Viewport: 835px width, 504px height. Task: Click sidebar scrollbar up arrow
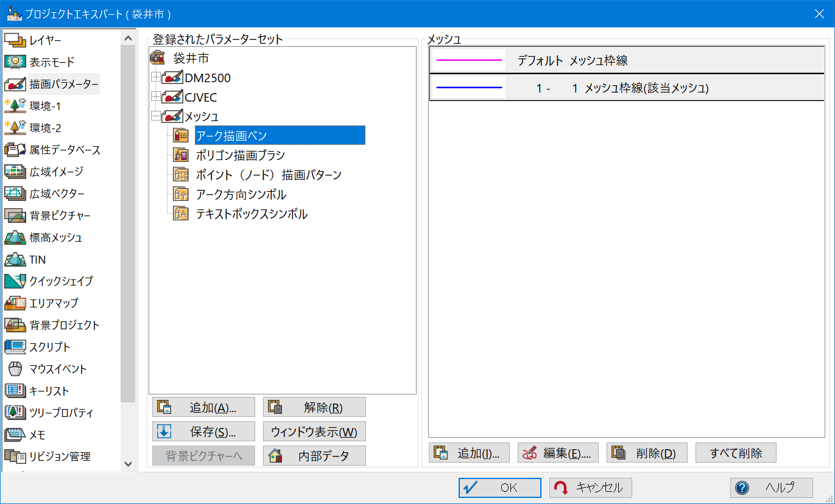click(128, 37)
